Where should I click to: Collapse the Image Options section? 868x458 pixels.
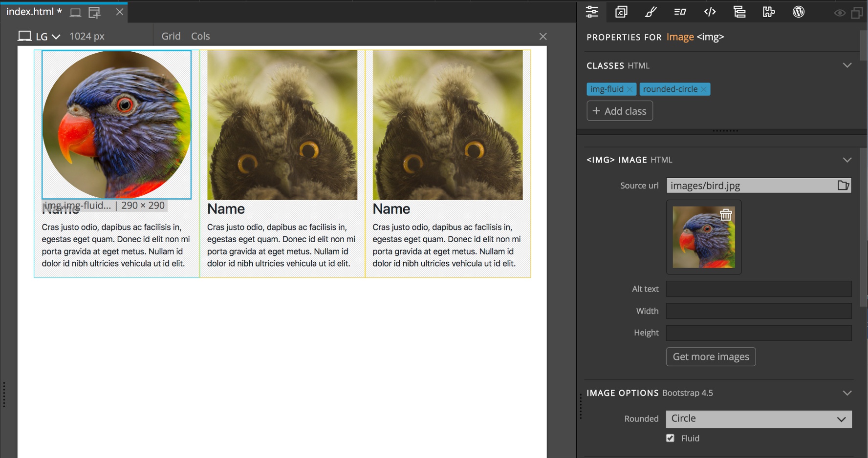[847, 393]
